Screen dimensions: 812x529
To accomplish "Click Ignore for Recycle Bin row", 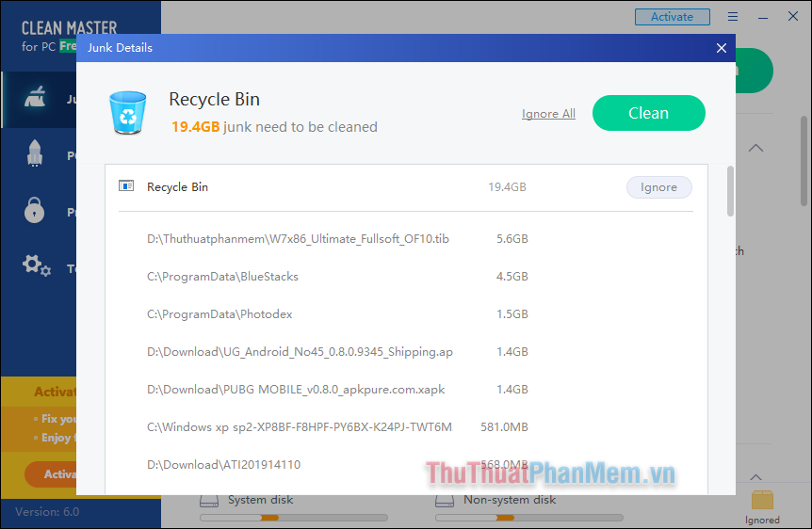I will 658,187.
